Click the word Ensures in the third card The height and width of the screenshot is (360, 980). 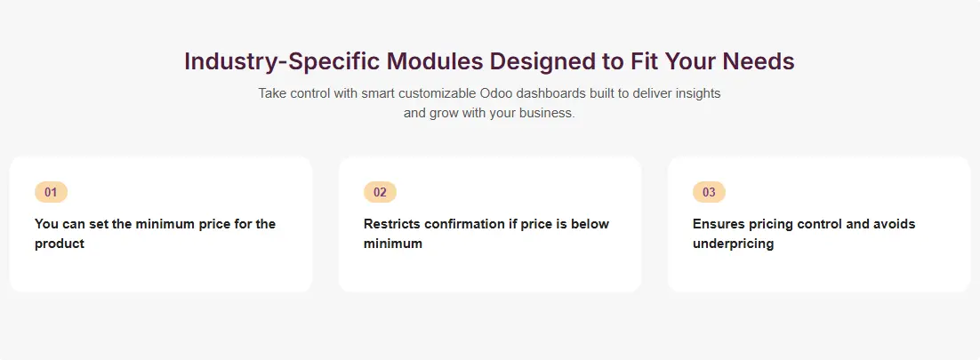[x=719, y=224]
